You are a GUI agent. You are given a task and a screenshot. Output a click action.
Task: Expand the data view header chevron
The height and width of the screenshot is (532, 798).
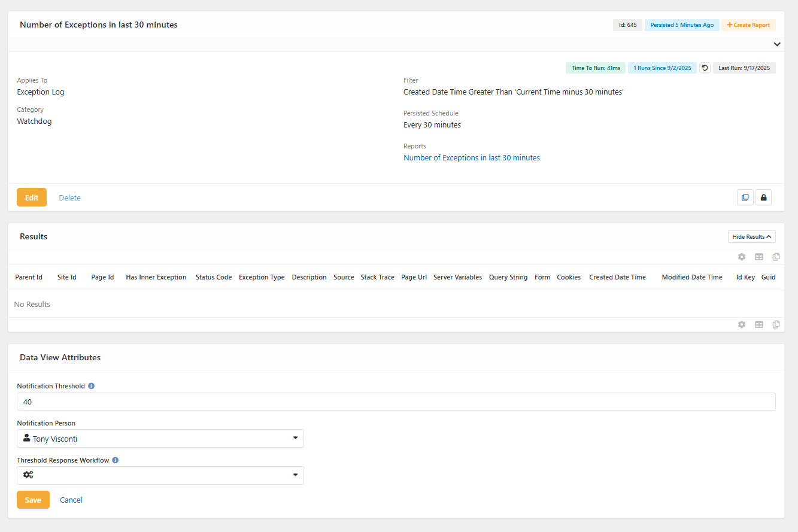(x=776, y=44)
